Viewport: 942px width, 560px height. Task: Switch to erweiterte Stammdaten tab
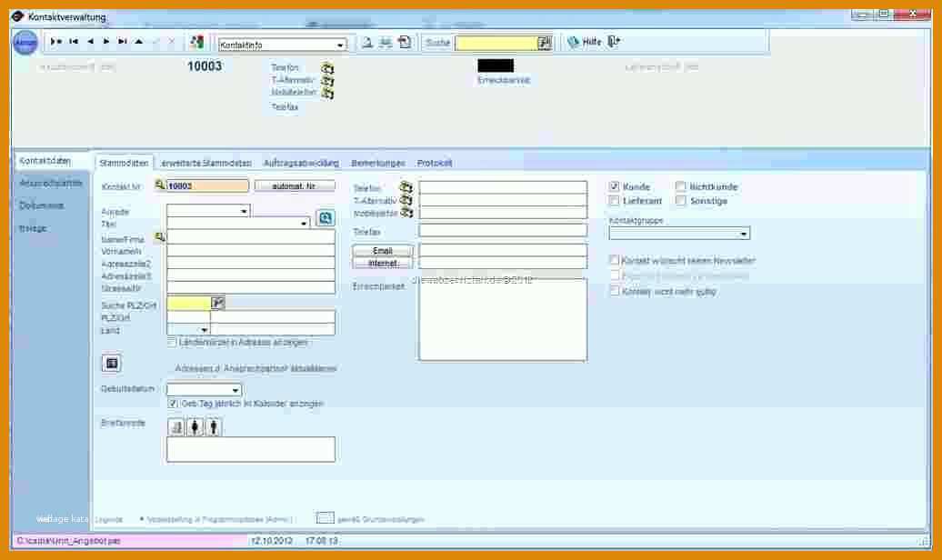[206, 163]
